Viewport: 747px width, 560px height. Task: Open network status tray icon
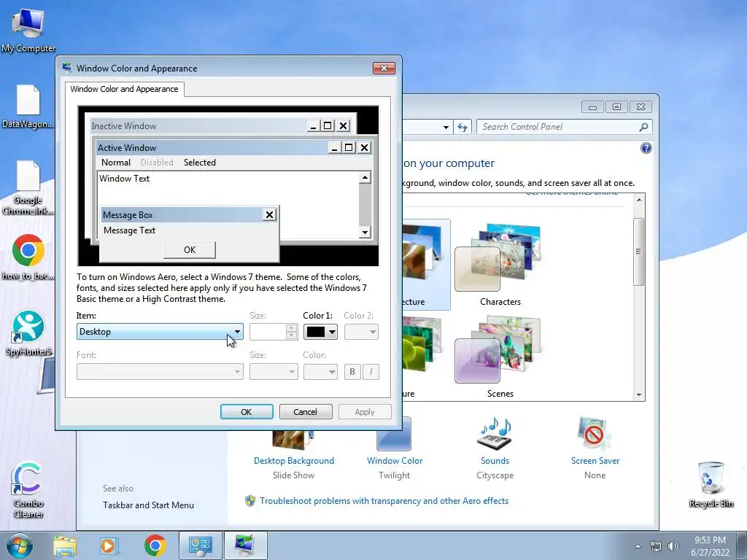pyautogui.click(x=656, y=546)
